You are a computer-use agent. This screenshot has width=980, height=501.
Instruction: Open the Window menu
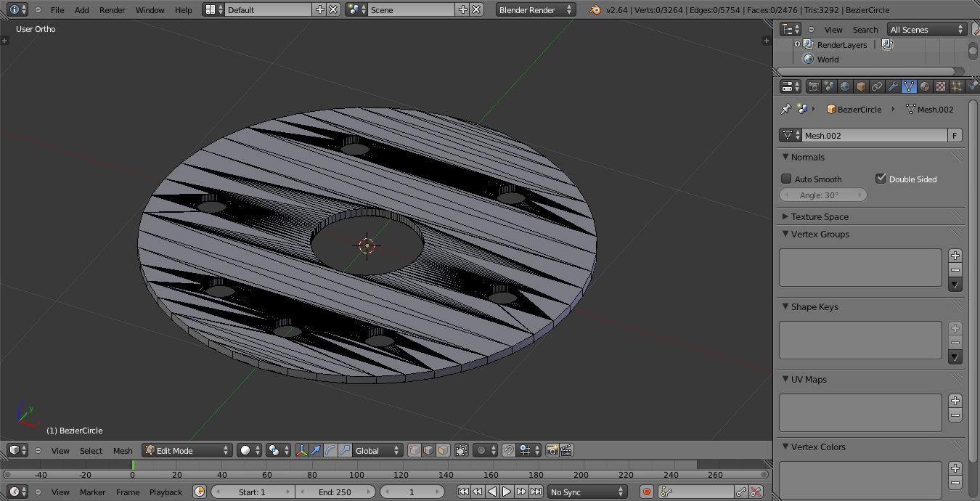tap(150, 9)
